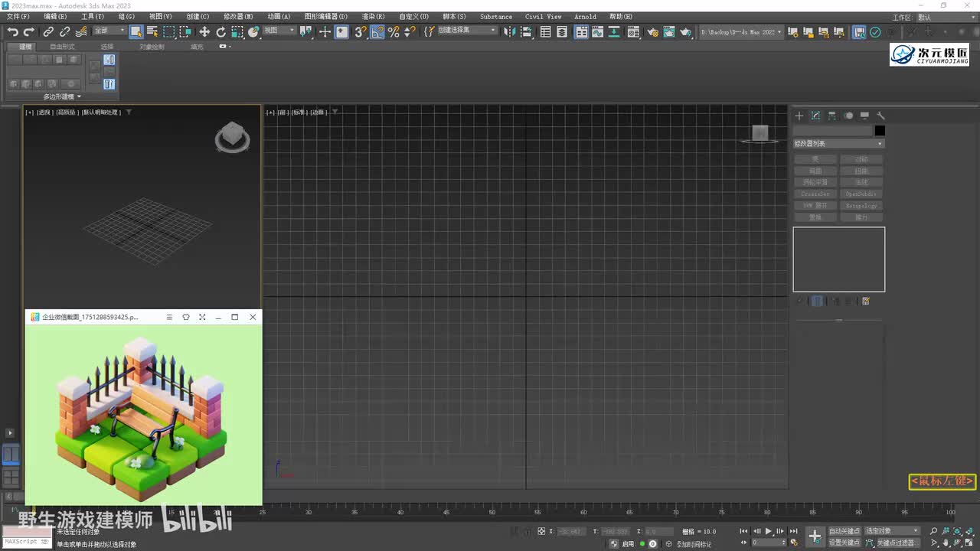
Task: Click the Mirror tool icon
Action: coord(510,31)
